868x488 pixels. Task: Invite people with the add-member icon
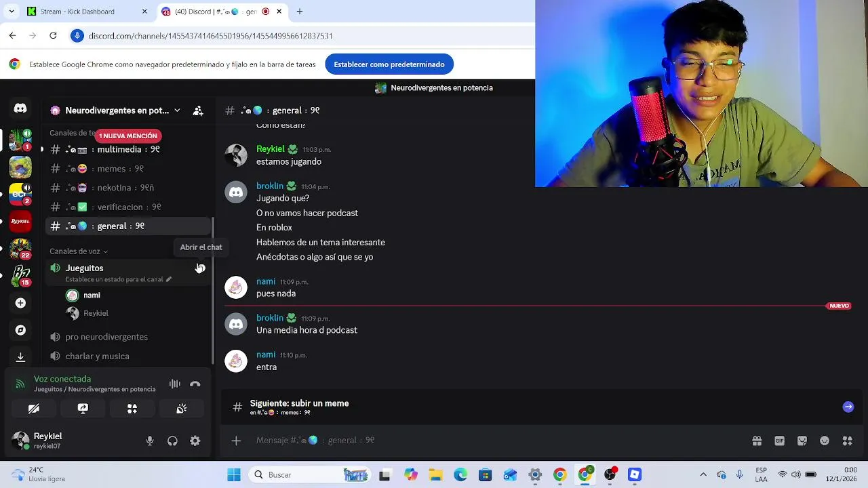(198, 110)
